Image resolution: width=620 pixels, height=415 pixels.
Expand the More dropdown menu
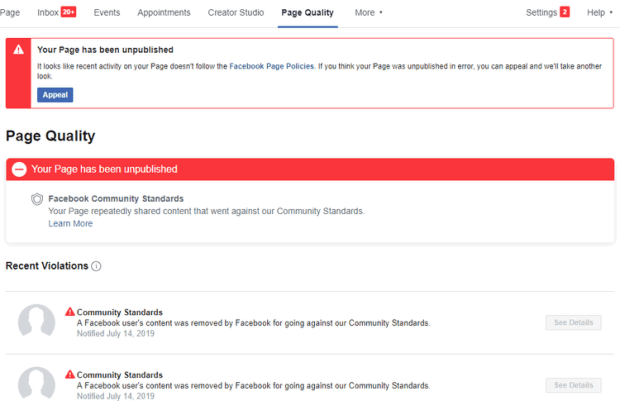pos(369,13)
